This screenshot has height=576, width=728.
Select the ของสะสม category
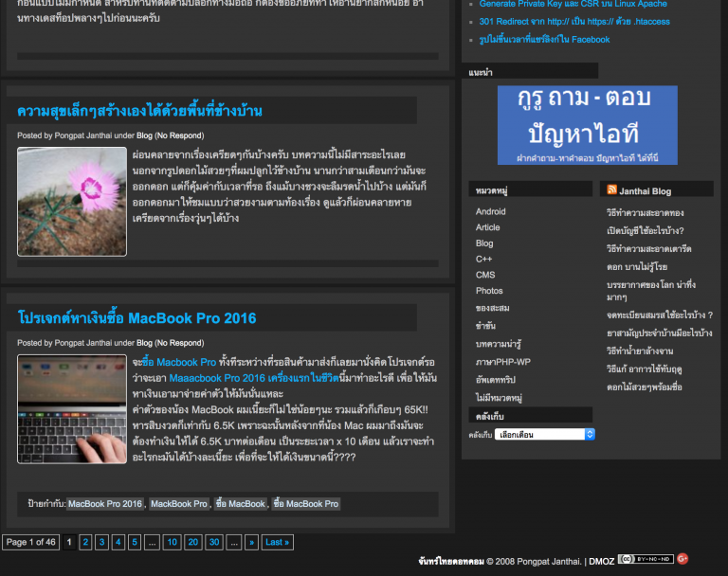[x=492, y=308]
